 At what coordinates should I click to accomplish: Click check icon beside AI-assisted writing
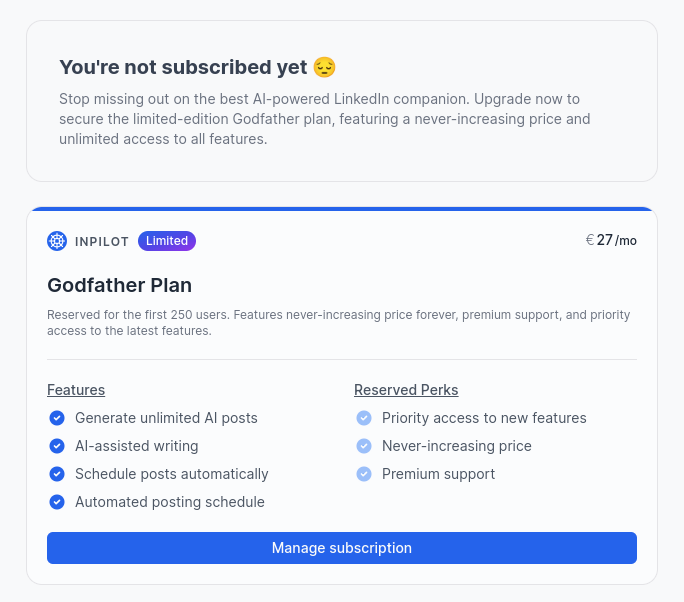57,446
